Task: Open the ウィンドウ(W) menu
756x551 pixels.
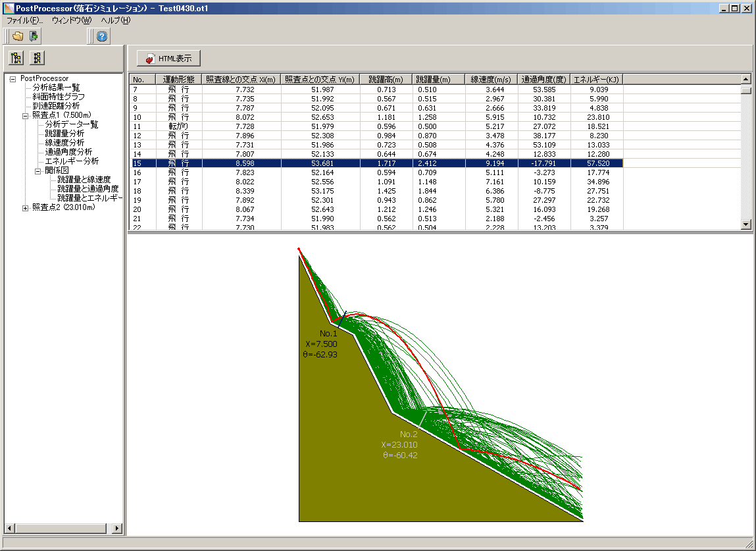Action: [x=71, y=20]
